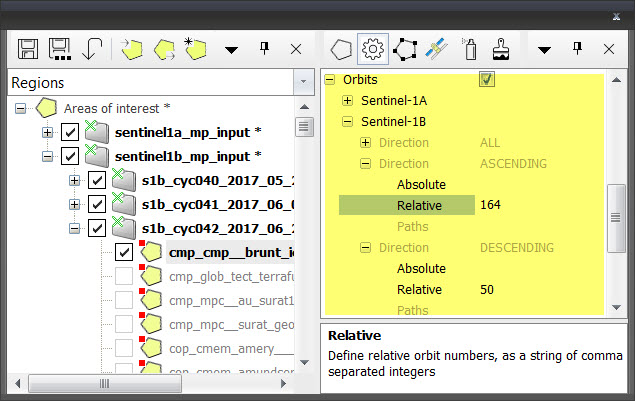This screenshot has height=401, width=635.
Task: Click the Save floppy disk icon
Action: pos(28,48)
